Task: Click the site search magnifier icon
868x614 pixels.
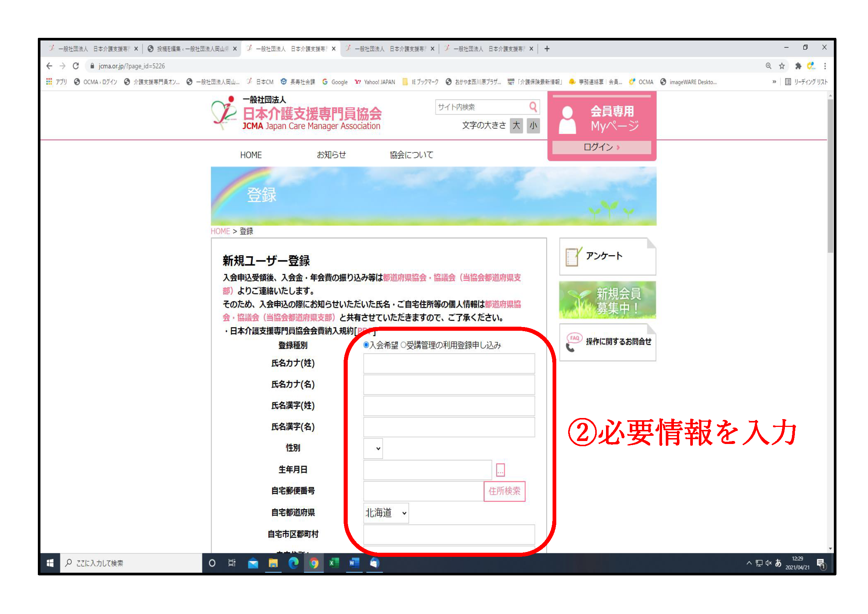Action: point(533,107)
